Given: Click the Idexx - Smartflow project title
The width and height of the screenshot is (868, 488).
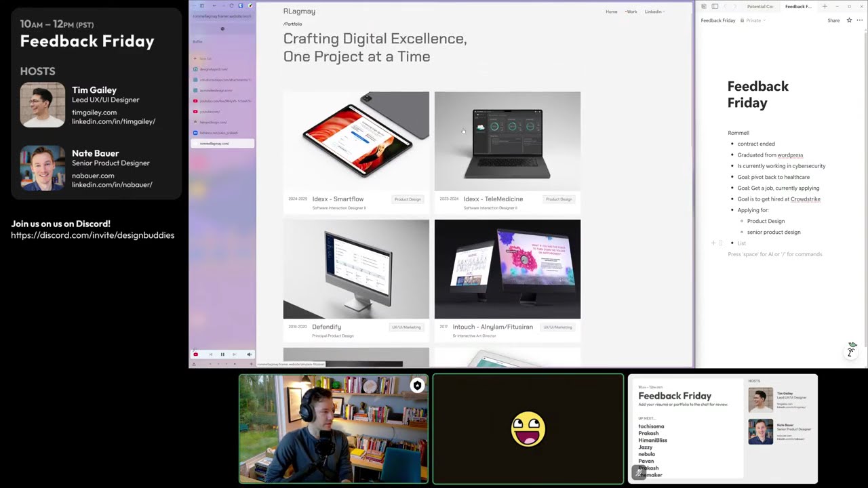Looking at the screenshot, I should click(338, 199).
